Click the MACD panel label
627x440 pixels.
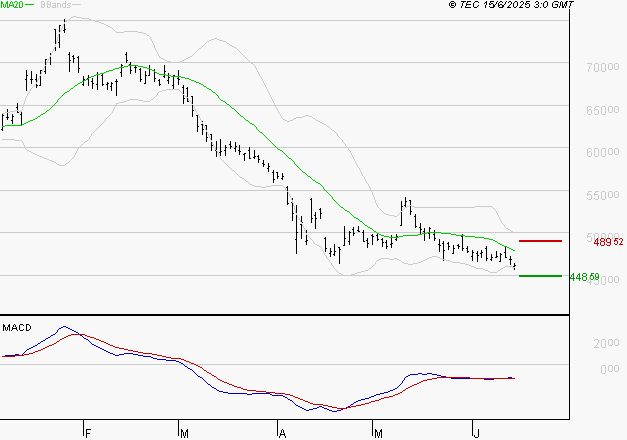pyautogui.click(x=17, y=328)
